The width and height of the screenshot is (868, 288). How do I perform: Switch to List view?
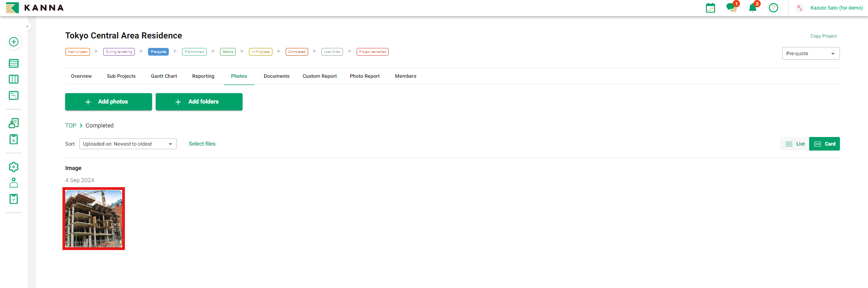click(795, 144)
